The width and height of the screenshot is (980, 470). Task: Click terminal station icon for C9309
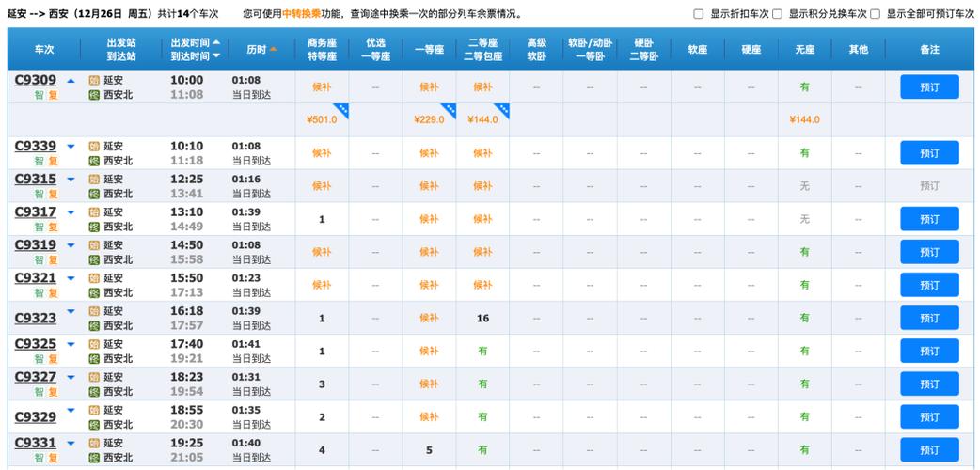[x=94, y=95]
